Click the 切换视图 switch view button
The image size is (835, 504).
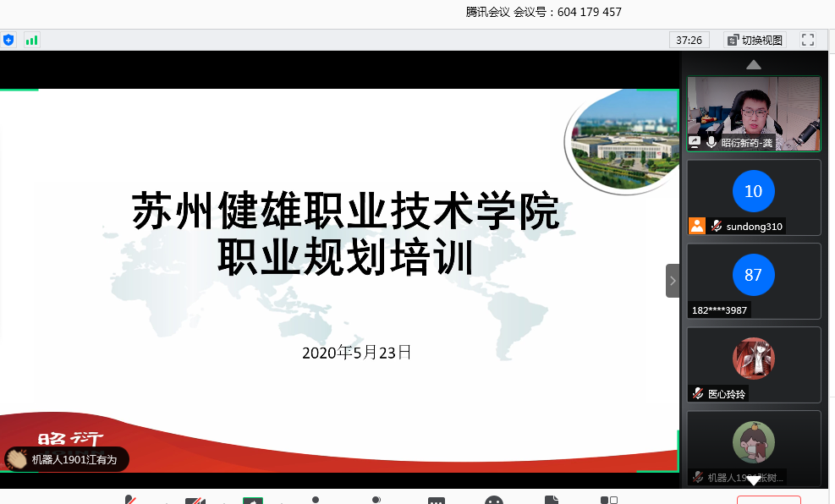755,40
